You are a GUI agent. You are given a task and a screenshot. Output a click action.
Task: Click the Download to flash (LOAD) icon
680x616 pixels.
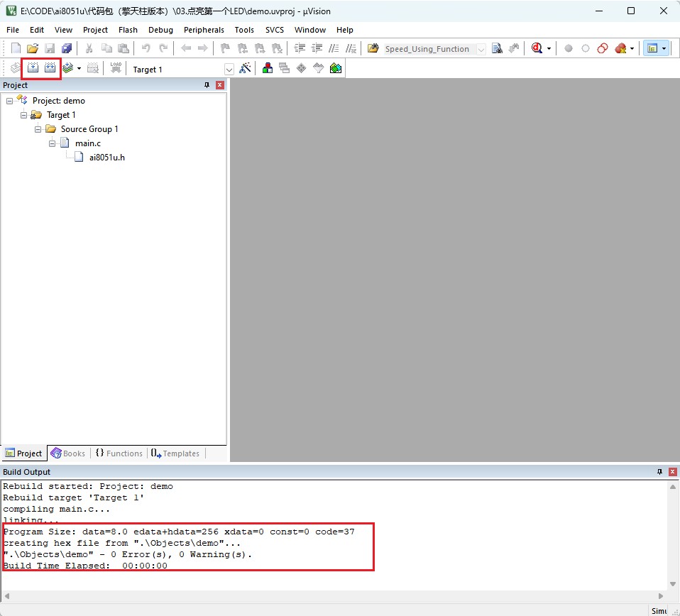click(x=116, y=68)
